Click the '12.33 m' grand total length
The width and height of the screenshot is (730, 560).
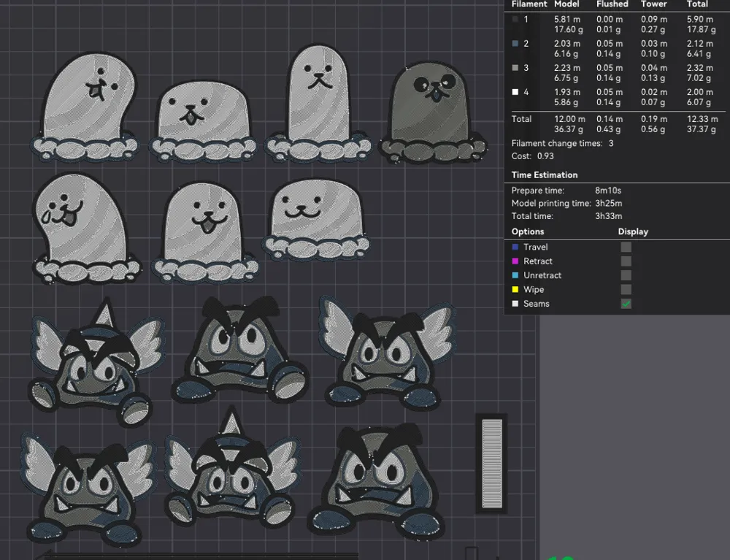point(702,119)
